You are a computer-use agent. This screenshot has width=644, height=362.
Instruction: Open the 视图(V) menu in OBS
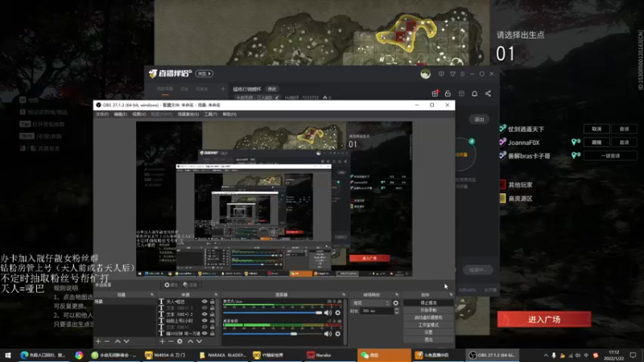(x=138, y=114)
